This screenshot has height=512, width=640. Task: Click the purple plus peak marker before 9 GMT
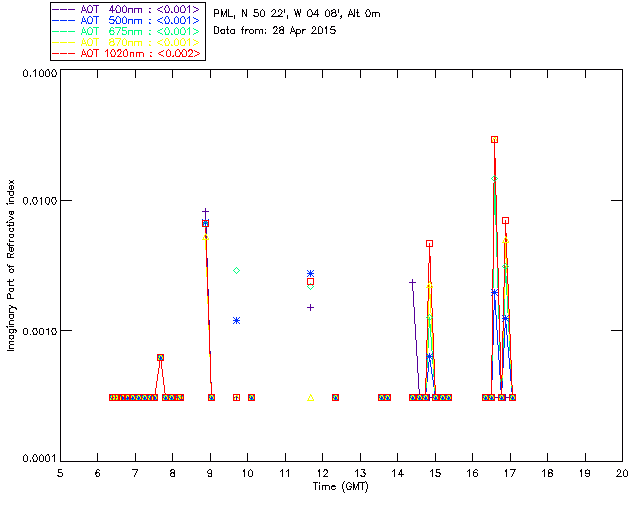point(205,211)
